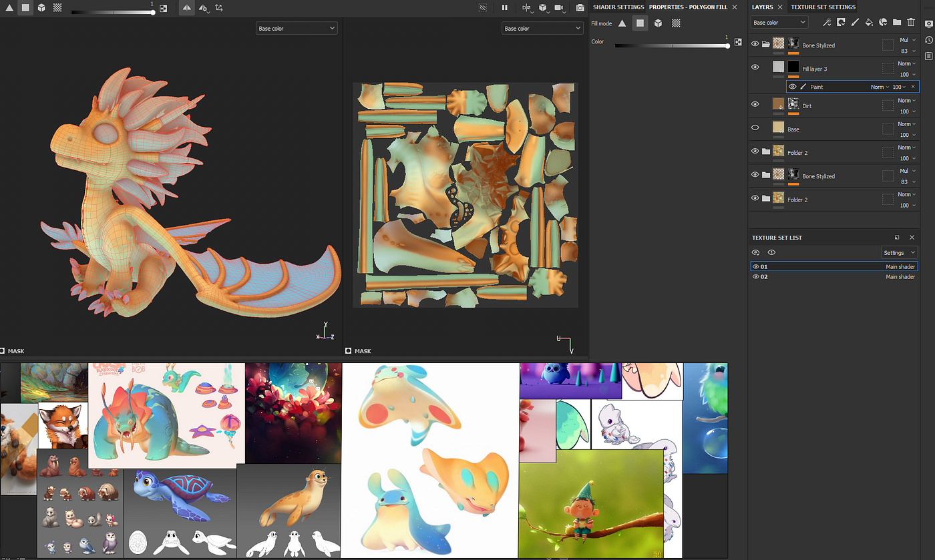Image resolution: width=935 pixels, height=560 pixels.
Task: Open Base color dropdown in UV viewport
Action: pos(542,28)
